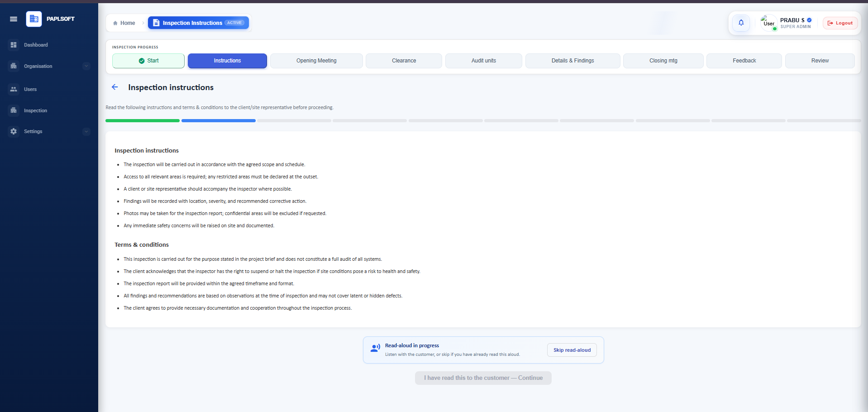
Task: Open Details & Findings step
Action: tap(572, 61)
